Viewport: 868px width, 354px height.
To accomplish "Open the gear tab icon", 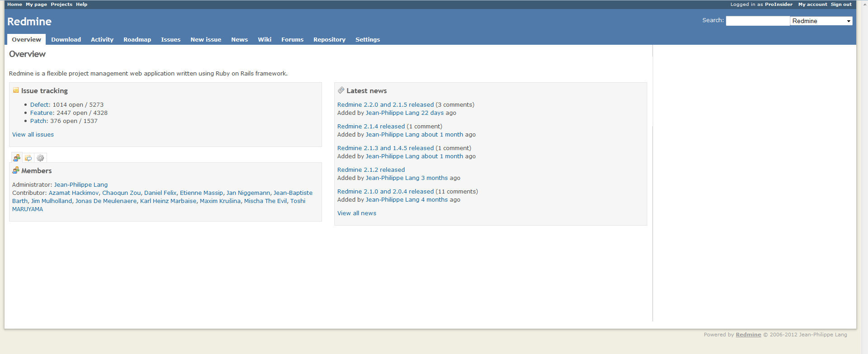I will 40,158.
